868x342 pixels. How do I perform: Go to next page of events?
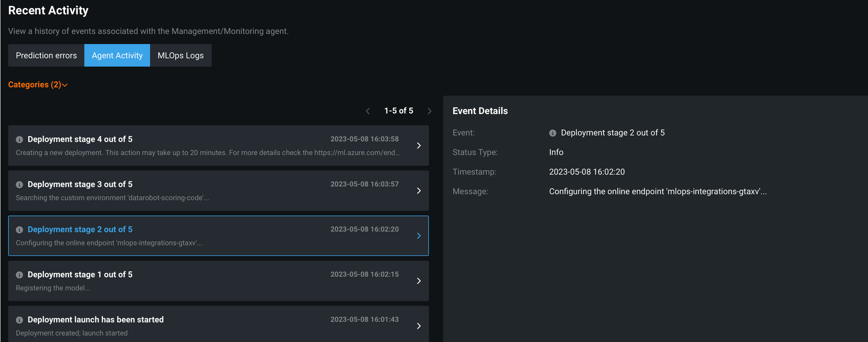coord(429,111)
